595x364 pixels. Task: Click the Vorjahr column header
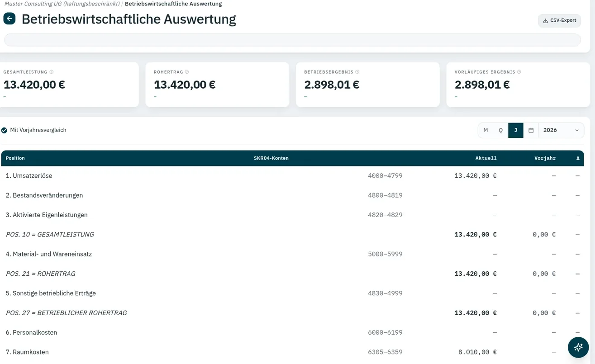click(545, 158)
